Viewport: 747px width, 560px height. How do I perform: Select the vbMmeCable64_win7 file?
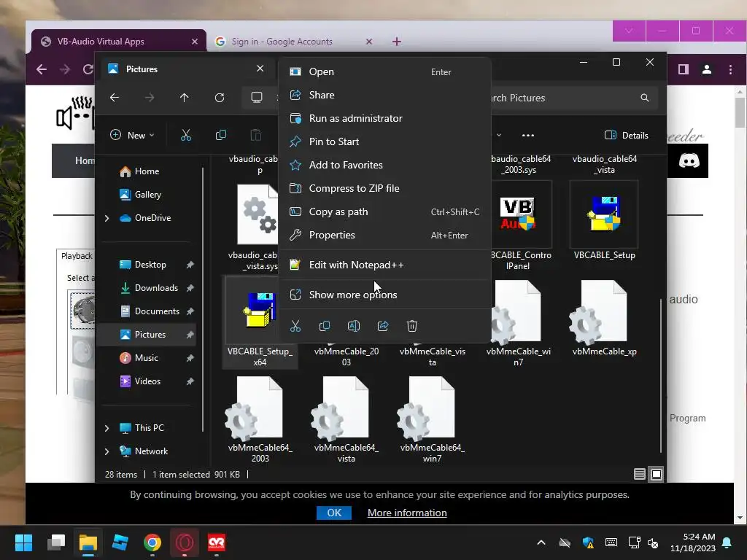pos(432,419)
